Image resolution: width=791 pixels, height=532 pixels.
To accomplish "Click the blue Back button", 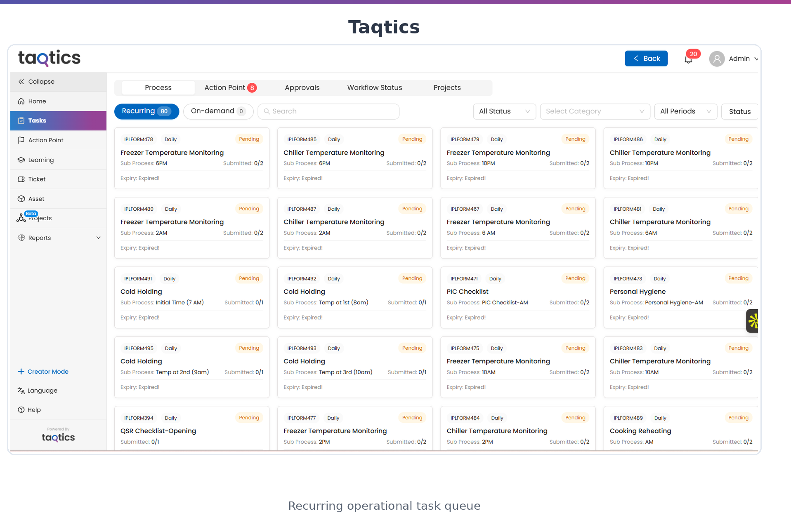I will coord(646,59).
